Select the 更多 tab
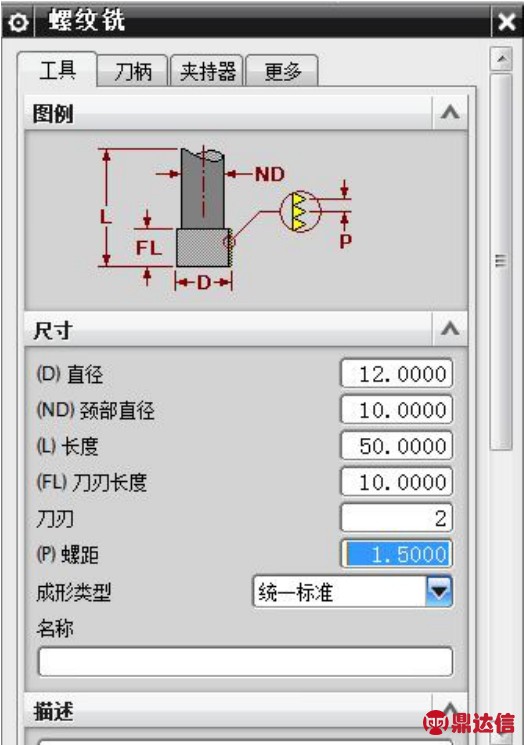Viewport: 525px width, 745px height. click(282, 71)
